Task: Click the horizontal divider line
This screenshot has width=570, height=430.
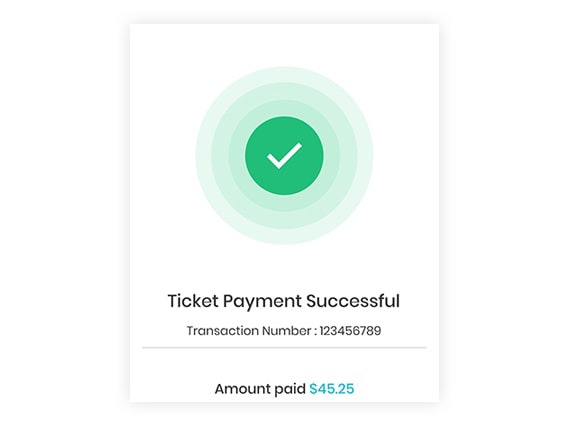Action: pyautogui.click(x=284, y=347)
